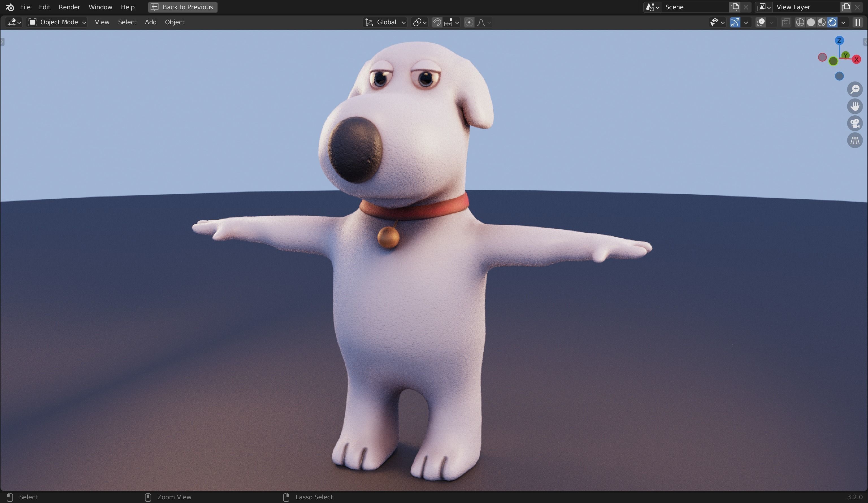The width and height of the screenshot is (868, 503).
Task: Click the red X axis gizmo
Action: pos(856,60)
